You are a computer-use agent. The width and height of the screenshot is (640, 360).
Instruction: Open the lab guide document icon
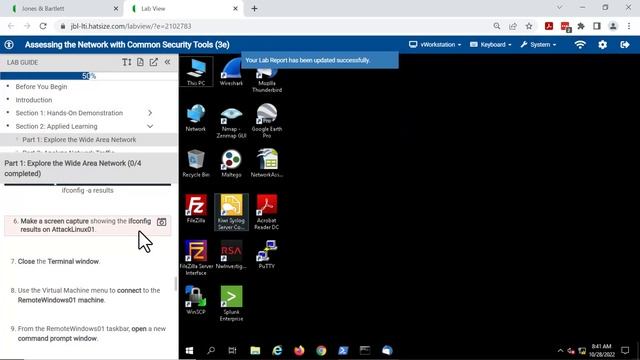(140, 62)
